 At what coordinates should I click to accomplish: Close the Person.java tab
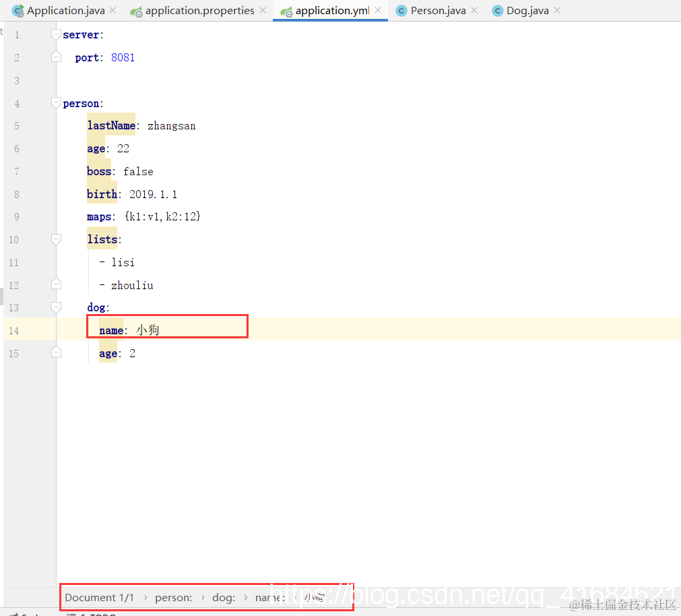point(474,10)
